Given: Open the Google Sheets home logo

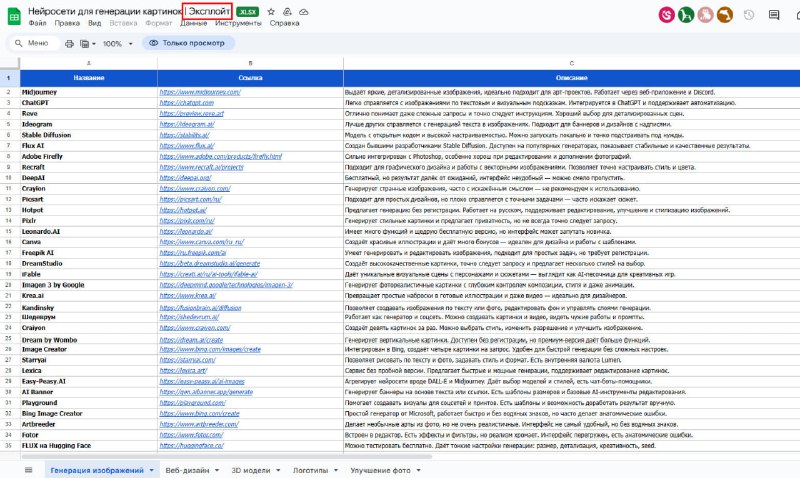Looking at the screenshot, I should [14, 16].
